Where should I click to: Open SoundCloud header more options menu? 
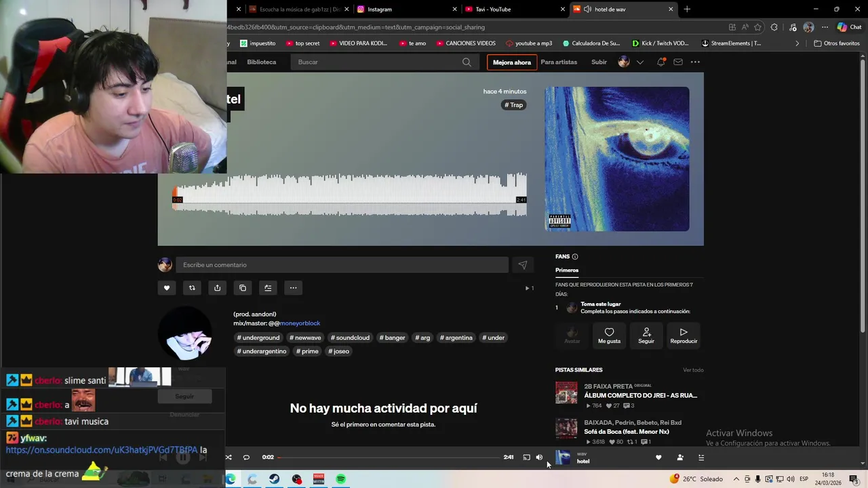695,62
